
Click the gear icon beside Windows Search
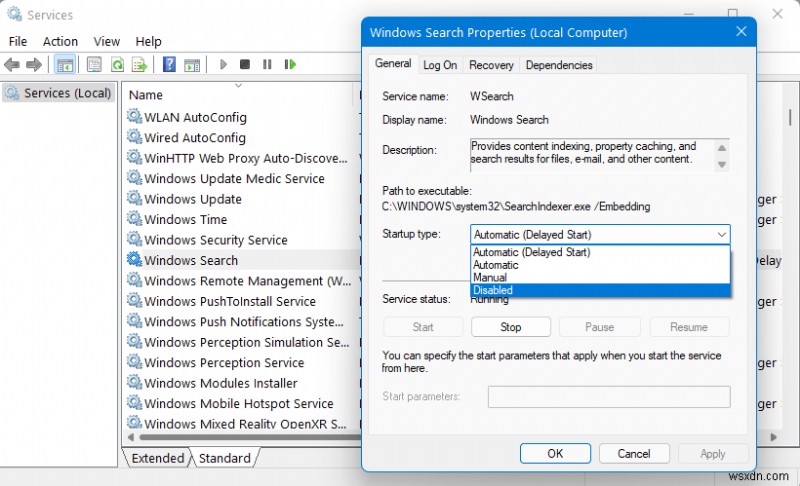[134, 260]
